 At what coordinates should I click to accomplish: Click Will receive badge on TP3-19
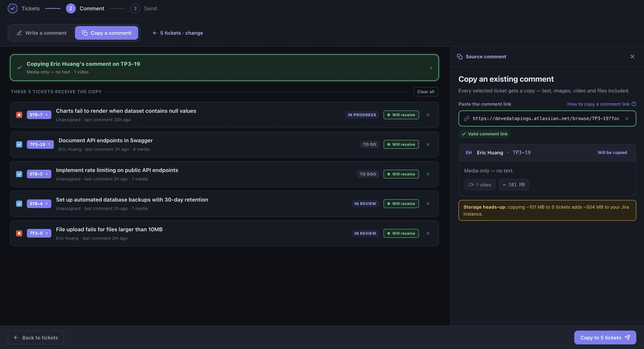click(401, 144)
